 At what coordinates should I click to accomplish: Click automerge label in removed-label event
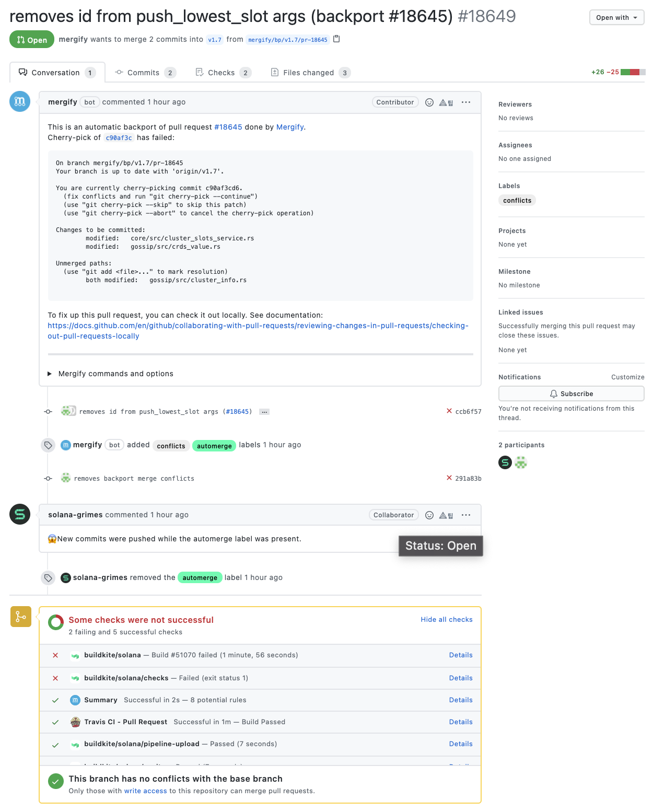point(200,577)
